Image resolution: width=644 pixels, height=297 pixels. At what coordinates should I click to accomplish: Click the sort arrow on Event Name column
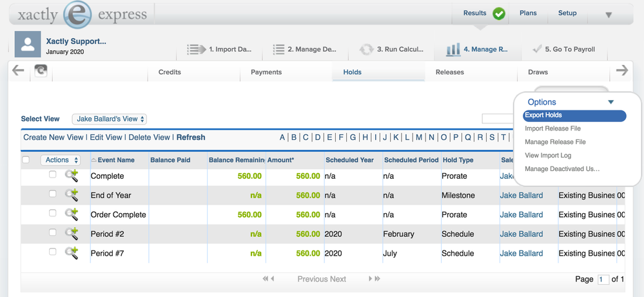[x=93, y=160]
